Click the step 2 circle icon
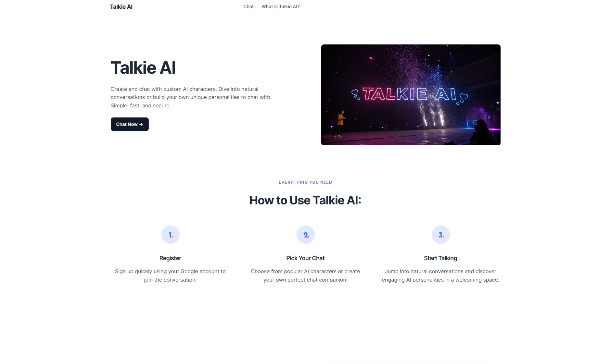 click(x=306, y=235)
